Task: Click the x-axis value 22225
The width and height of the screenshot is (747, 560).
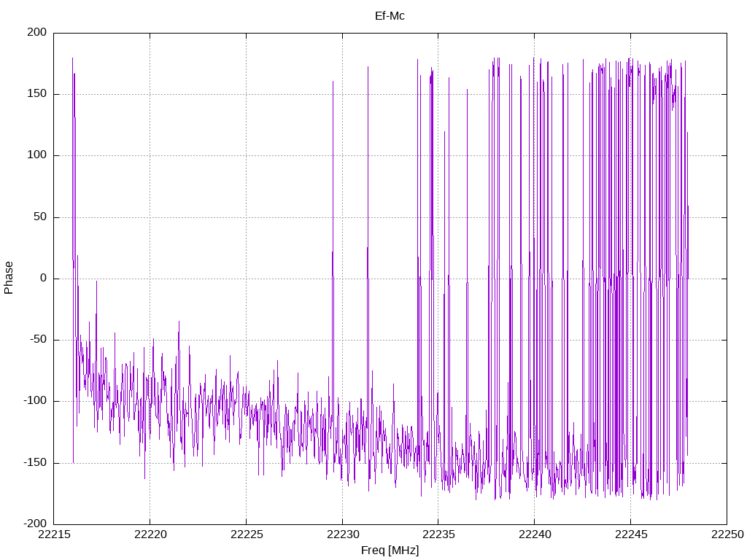Action: point(247,534)
